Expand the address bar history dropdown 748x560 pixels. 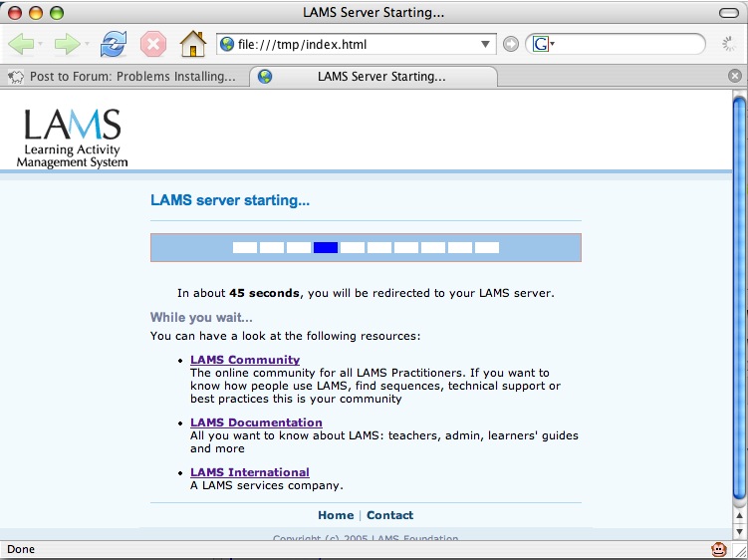coord(486,44)
